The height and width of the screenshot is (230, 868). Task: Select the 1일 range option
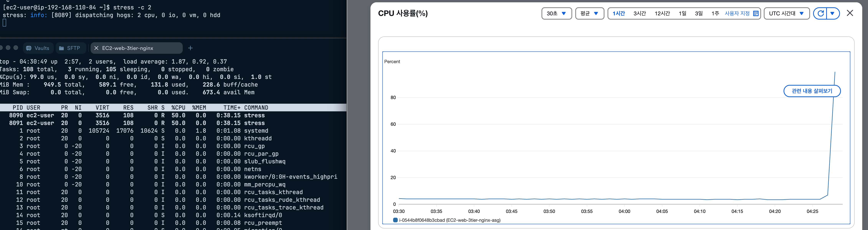(x=682, y=13)
